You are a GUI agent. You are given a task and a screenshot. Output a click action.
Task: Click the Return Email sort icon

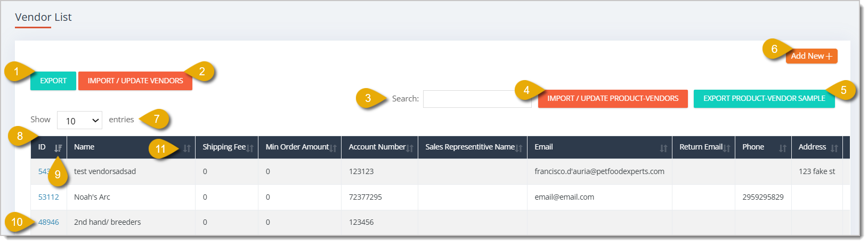coord(727,148)
